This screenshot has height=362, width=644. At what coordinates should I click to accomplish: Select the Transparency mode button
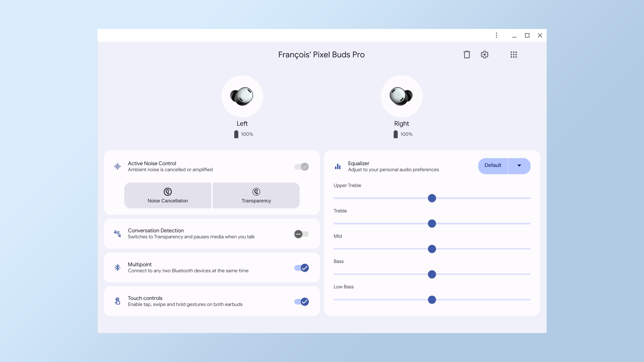256,195
